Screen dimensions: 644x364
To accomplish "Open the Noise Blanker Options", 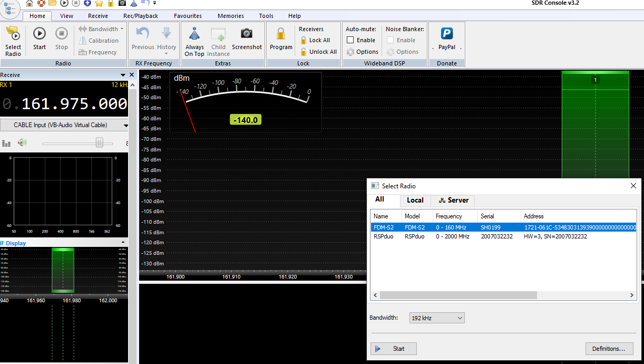I will click(x=403, y=52).
